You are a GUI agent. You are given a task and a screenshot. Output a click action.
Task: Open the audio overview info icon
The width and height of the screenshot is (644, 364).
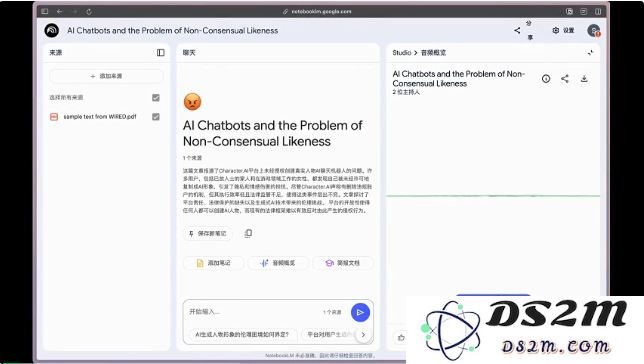click(x=546, y=78)
